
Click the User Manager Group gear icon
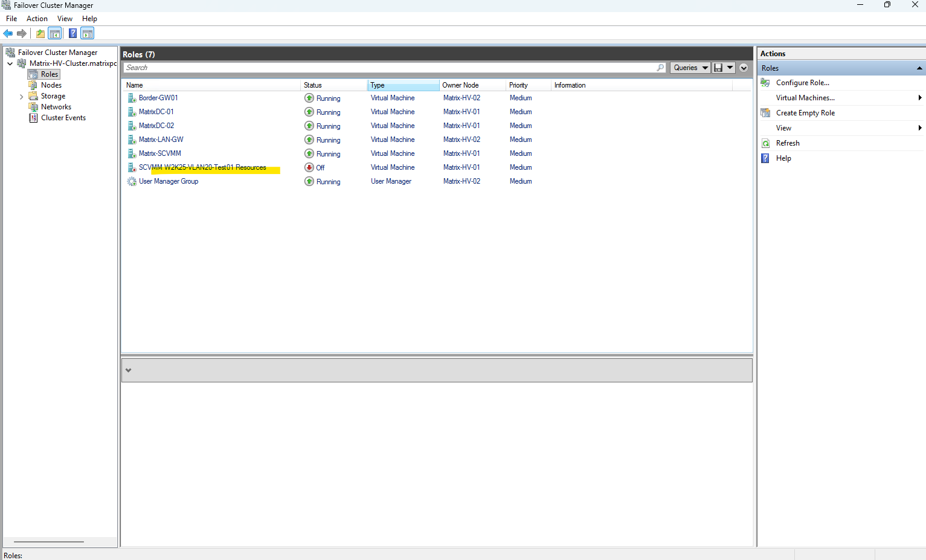click(132, 181)
